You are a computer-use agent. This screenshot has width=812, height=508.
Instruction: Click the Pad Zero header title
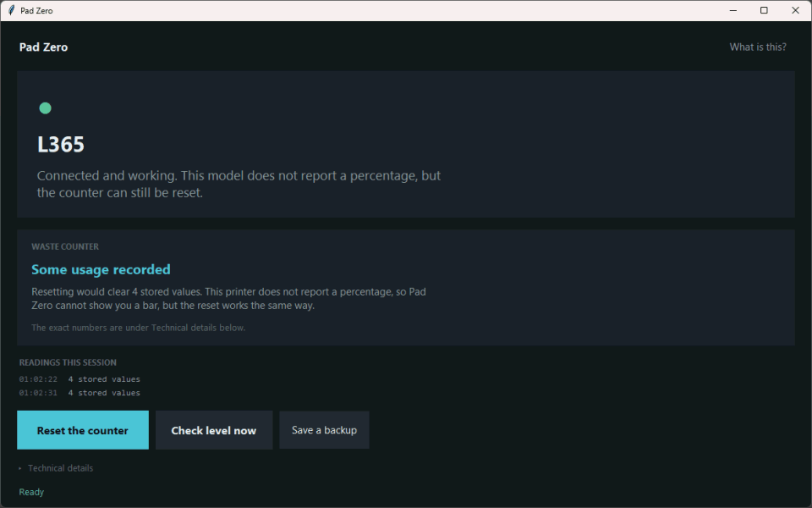click(43, 47)
